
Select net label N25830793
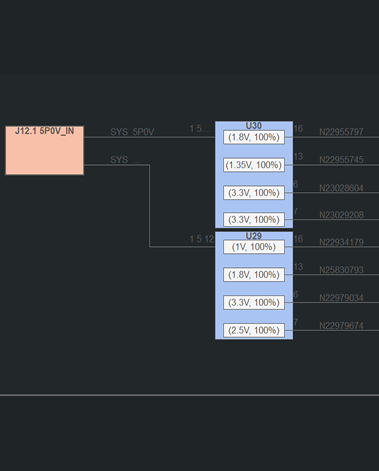(x=341, y=270)
